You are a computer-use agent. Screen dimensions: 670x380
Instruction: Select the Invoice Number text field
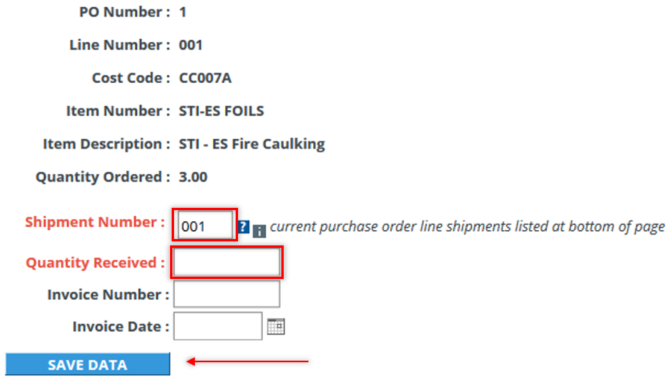(226, 294)
